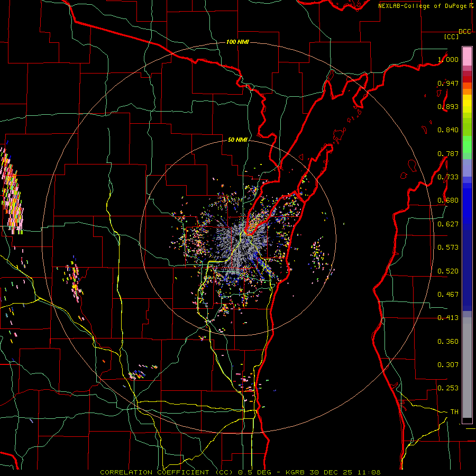476x476 pixels.
Task: Select the dark red color bar segment
Action: click(467, 79)
